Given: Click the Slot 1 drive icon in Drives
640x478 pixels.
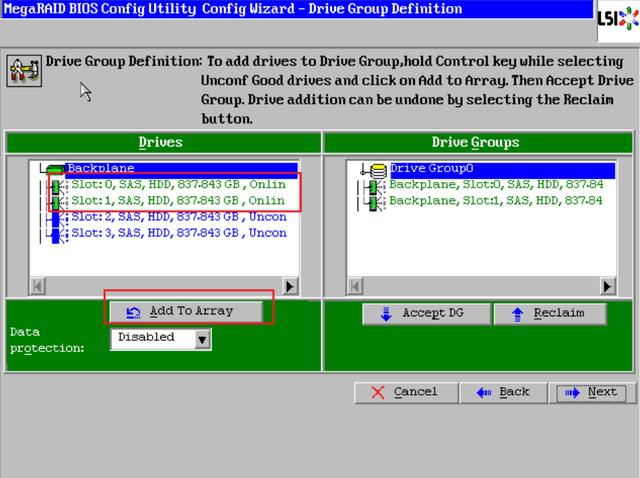Looking at the screenshot, I should point(58,203).
